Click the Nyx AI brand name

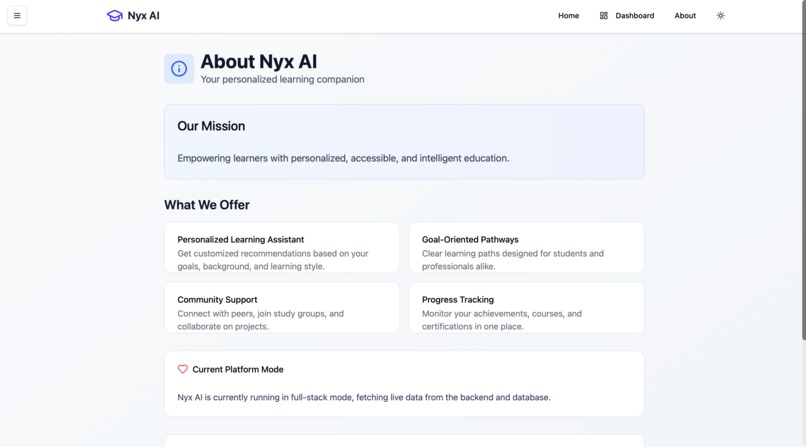tap(143, 16)
